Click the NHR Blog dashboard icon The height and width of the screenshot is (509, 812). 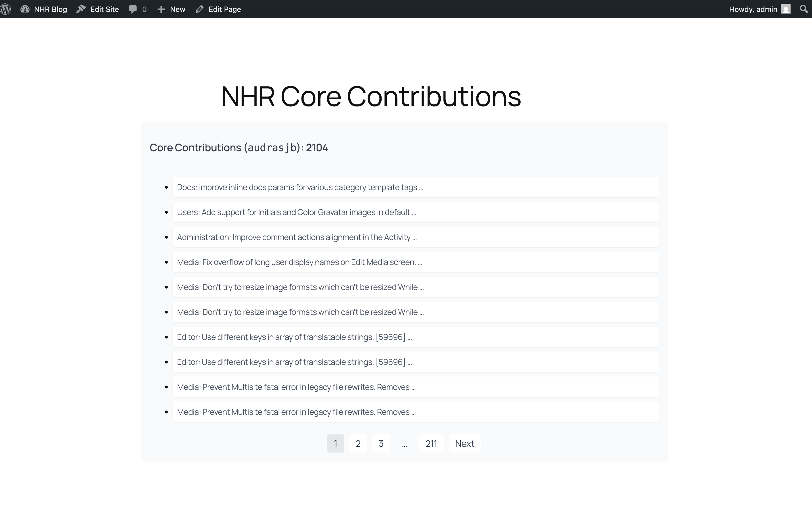click(25, 9)
